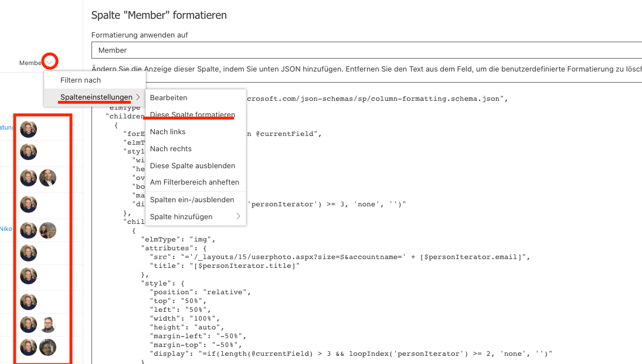Image resolution: width=642 pixels, height=364 pixels.
Task: Click the blue "Niko" person link
Action: tap(5, 229)
